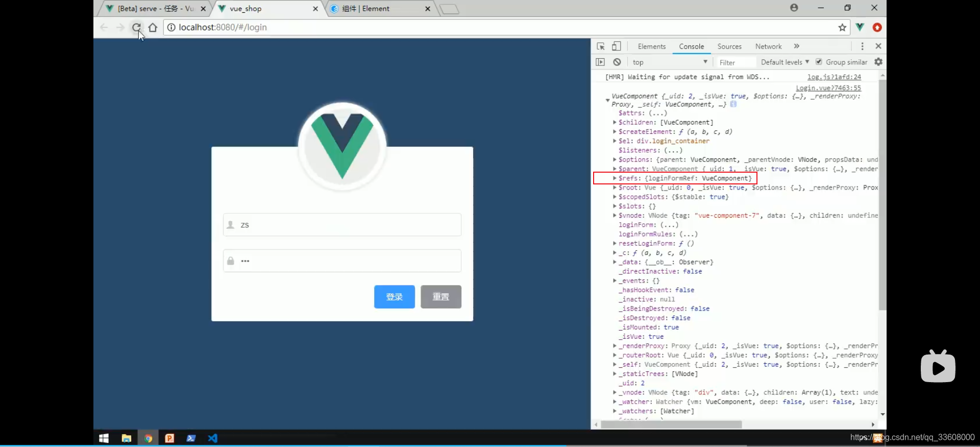
Task: Click console vertical scrollbar thumb
Action: pos(883,194)
